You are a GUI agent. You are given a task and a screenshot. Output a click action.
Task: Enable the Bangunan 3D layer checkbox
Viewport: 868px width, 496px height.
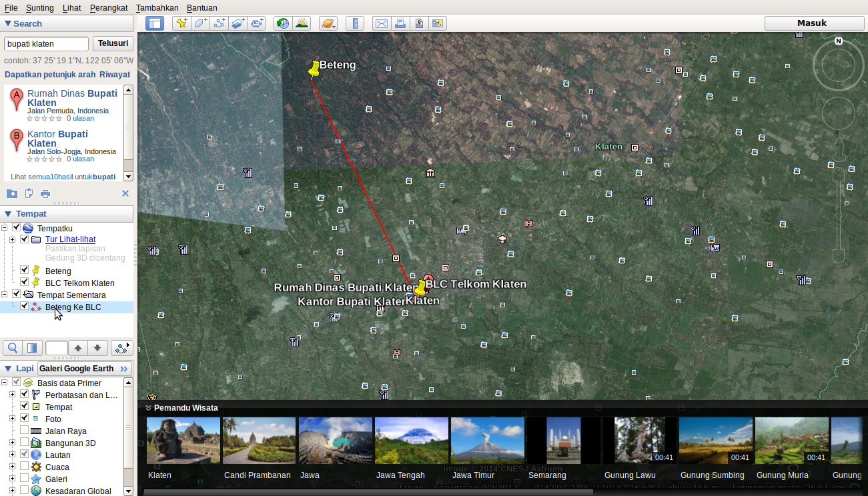click(25, 442)
